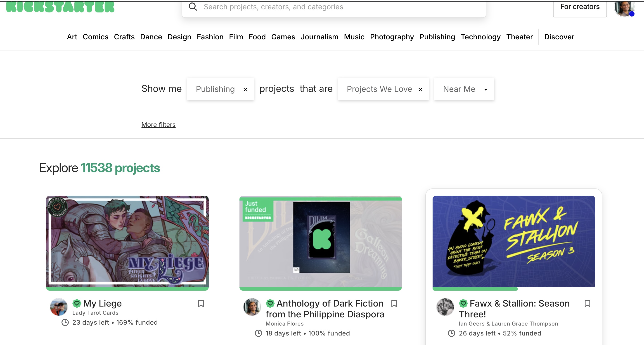Click Projects We Love badge beside Anthology title
The width and height of the screenshot is (644, 345).
[x=270, y=303]
